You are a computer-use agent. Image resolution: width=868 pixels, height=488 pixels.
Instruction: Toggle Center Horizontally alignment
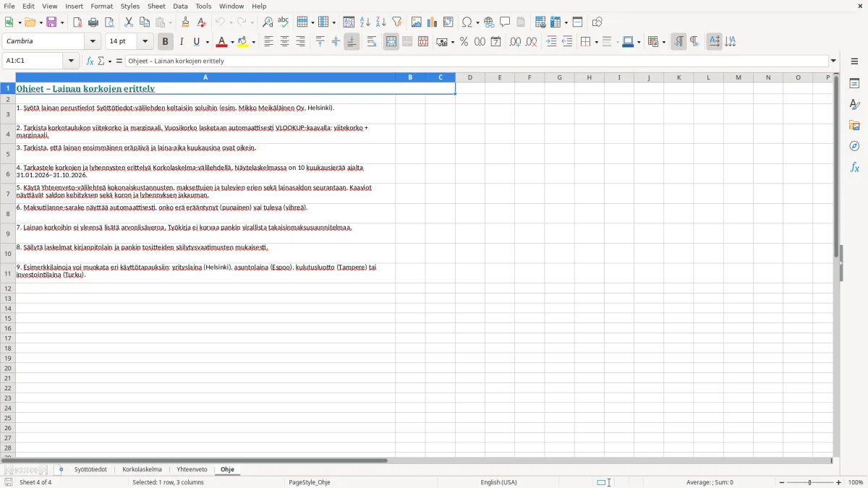pyautogui.click(x=284, y=42)
